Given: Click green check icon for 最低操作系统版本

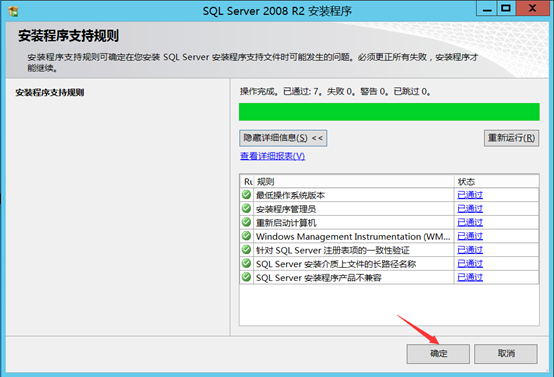Looking at the screenshot, I should click(246, 195).
